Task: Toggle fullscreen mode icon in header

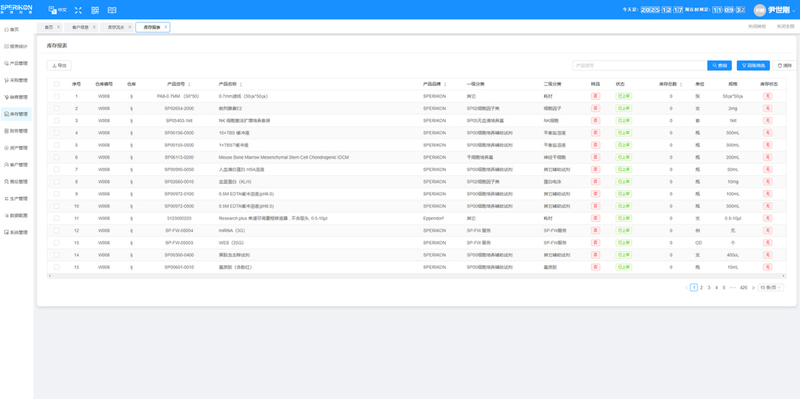Action: [x=78, y=10]
